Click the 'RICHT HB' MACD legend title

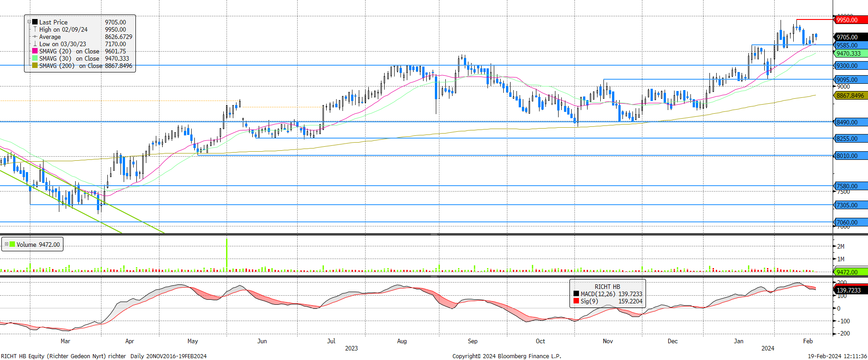click(x=608, y=287)
